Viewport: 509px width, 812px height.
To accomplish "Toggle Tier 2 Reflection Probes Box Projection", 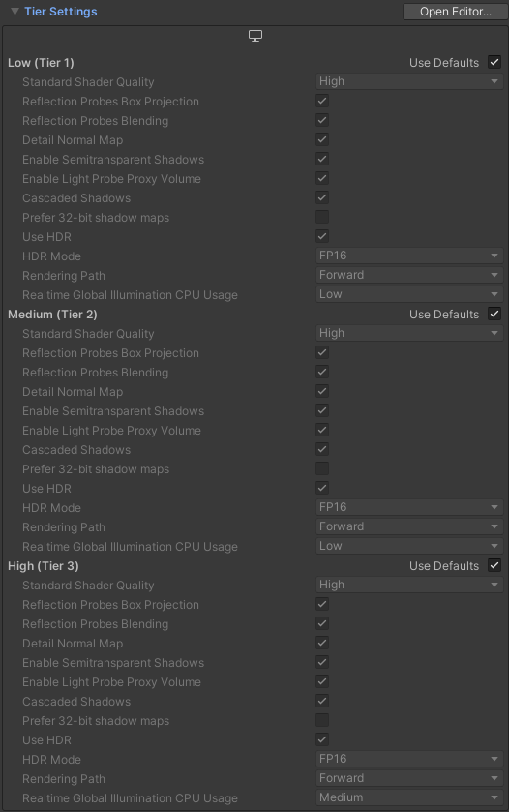I will [322, 352].
